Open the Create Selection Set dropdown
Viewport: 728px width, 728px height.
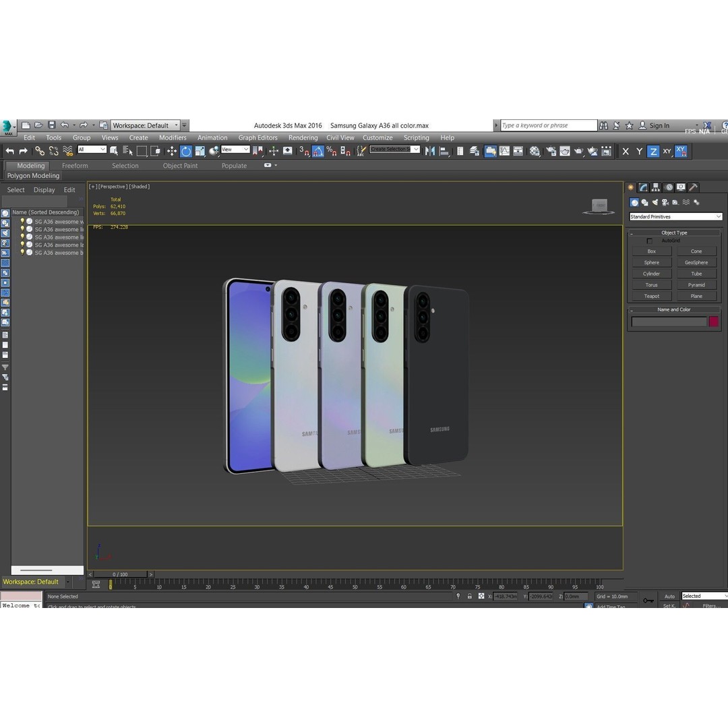click(394, 149)
